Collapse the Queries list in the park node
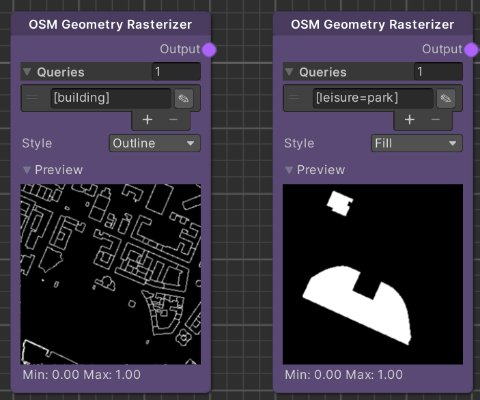480x400 pixels. (x=289, y=72)
